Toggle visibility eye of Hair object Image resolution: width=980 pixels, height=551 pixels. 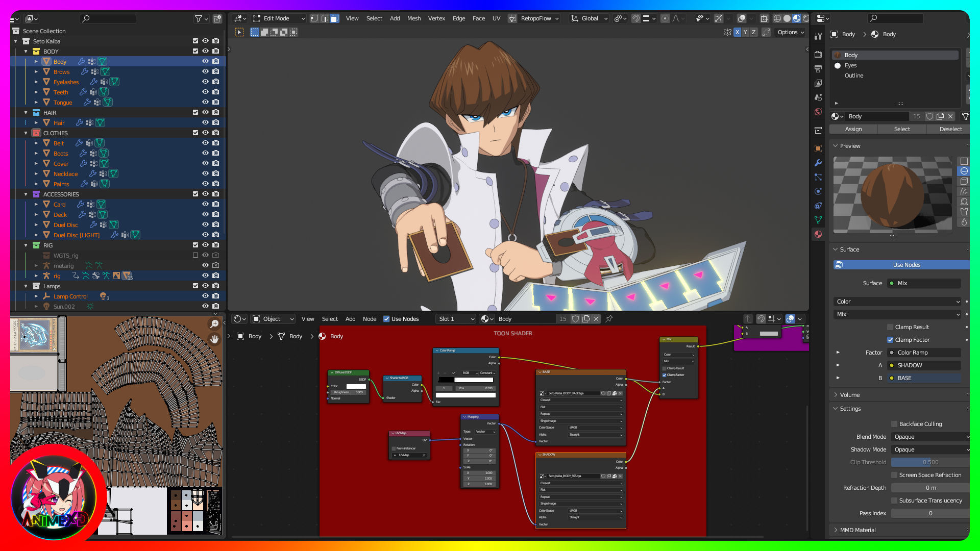tap(205, 122)
